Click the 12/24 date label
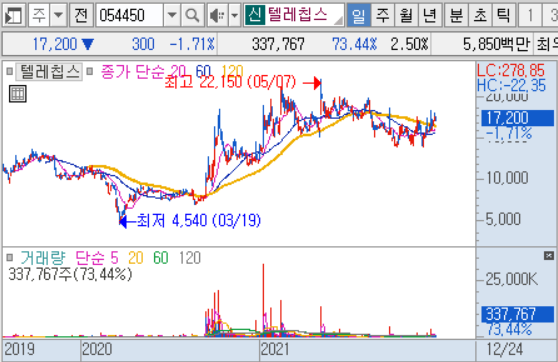Screen dimensions: 558x362 [505, 350]
